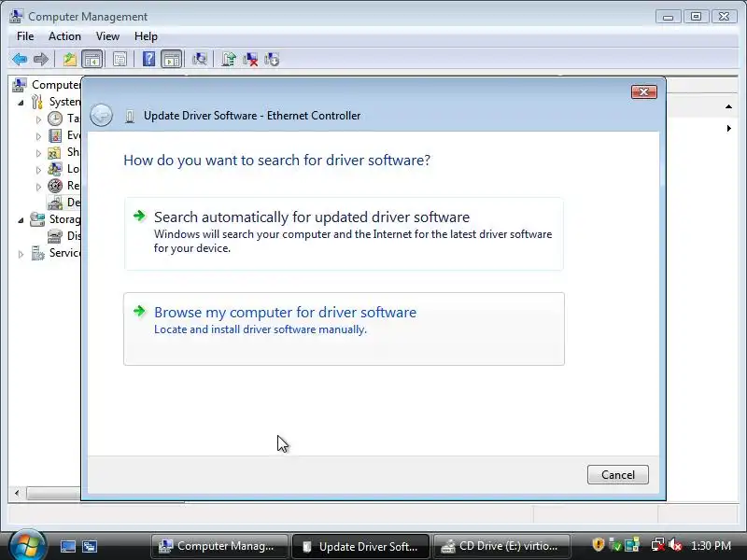Select the Storage tree node
Image resolution: width=747 pixels, height=560 pixels.
(55, 219)
